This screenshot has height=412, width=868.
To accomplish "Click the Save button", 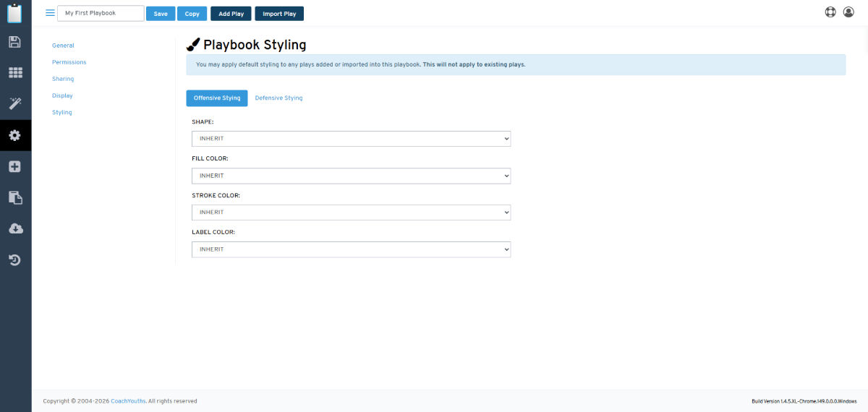I will click(x=161, y=14).
